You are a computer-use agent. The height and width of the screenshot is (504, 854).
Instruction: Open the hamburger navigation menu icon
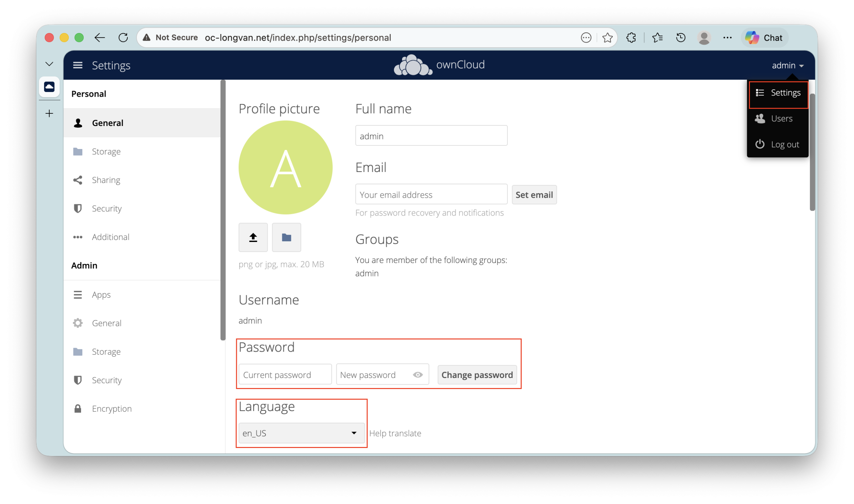coord(78,65)
